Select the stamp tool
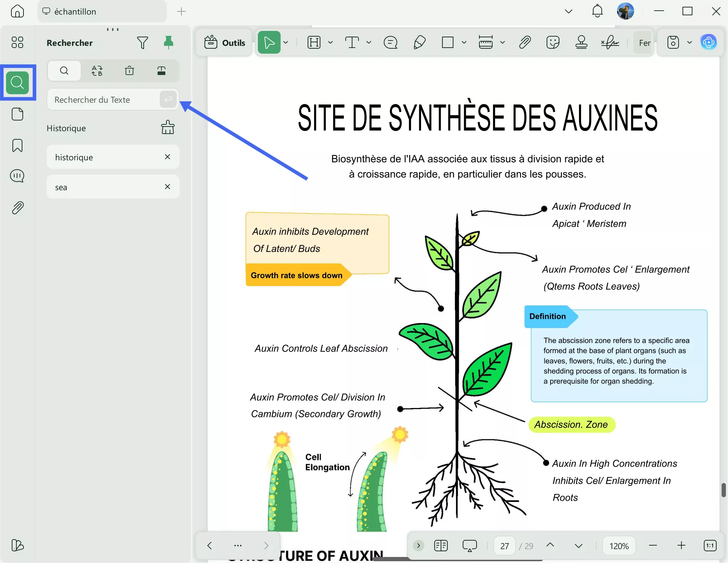The image size is (728, 563). [581, 42]
